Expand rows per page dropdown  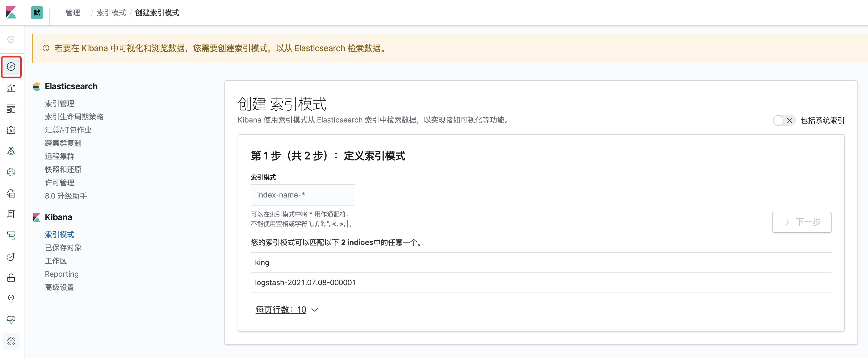(x=286, y=309)
